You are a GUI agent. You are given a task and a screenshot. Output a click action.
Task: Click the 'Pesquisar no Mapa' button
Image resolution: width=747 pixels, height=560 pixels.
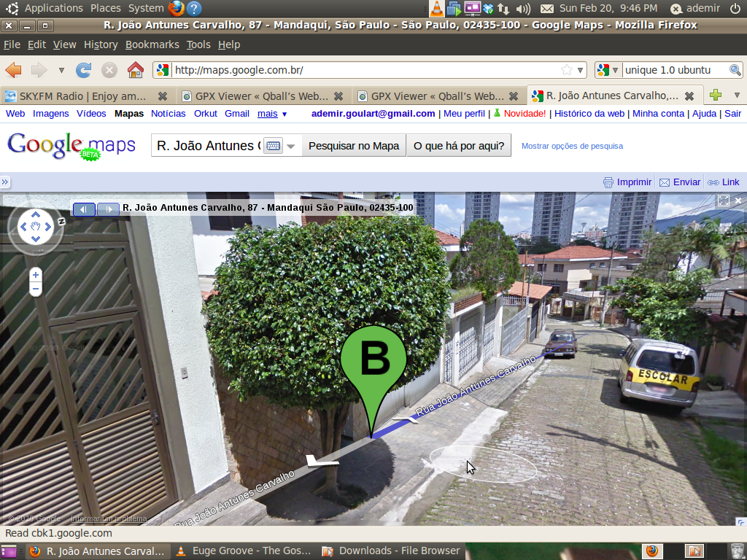pos(354,146)
